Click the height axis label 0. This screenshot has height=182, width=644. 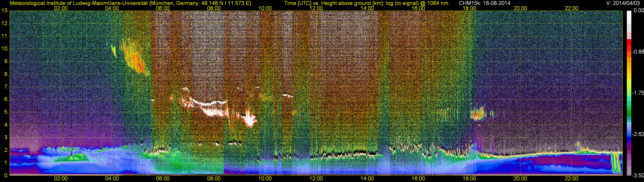click(6, 176)
